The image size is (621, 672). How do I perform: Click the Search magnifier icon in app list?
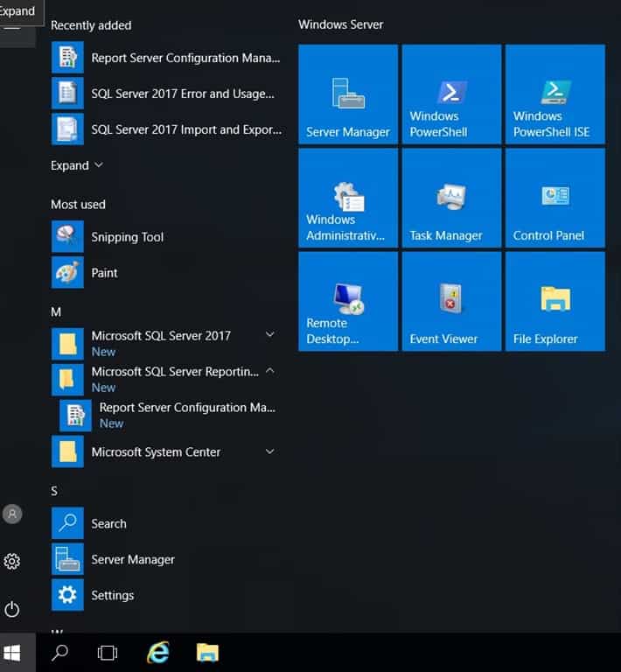(x=67, y=523)
